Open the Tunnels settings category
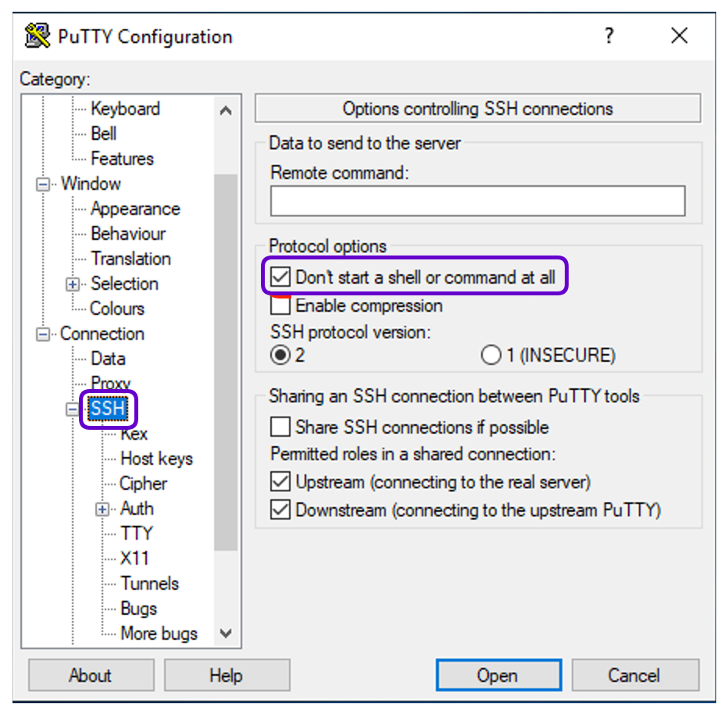 pos(149,584)
